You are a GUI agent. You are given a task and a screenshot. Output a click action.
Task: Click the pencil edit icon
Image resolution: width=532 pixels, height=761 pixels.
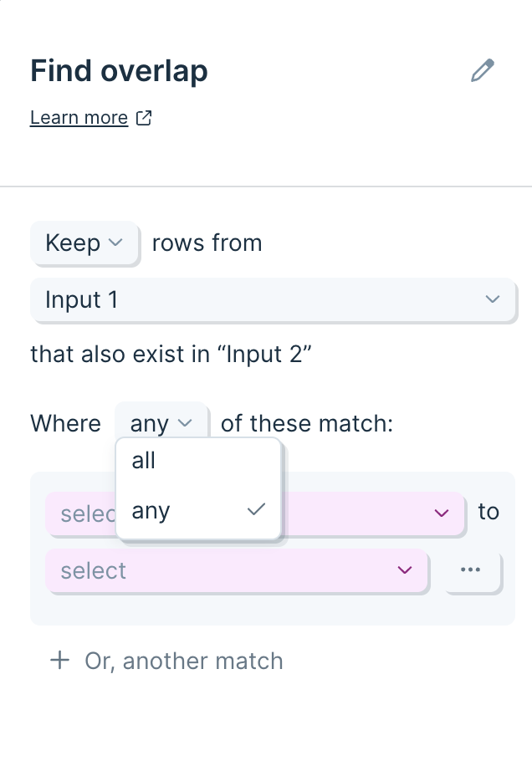(x=483, y=71)
